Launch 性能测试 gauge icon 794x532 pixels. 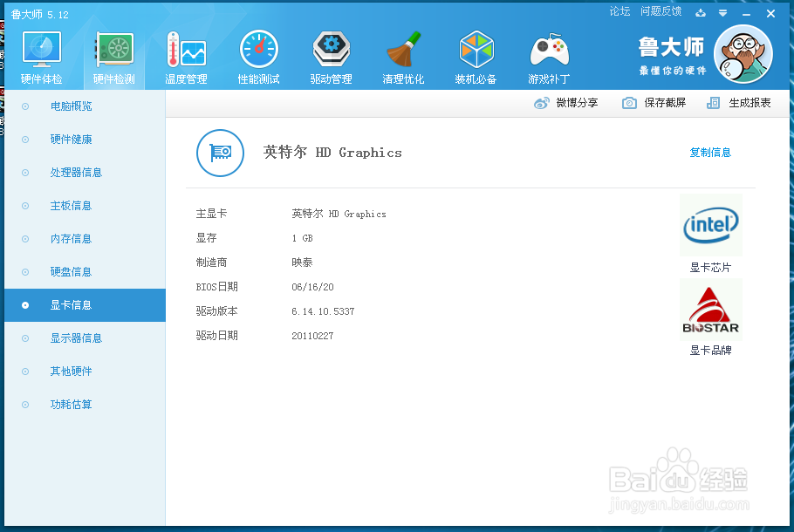[x=259, y=49]
